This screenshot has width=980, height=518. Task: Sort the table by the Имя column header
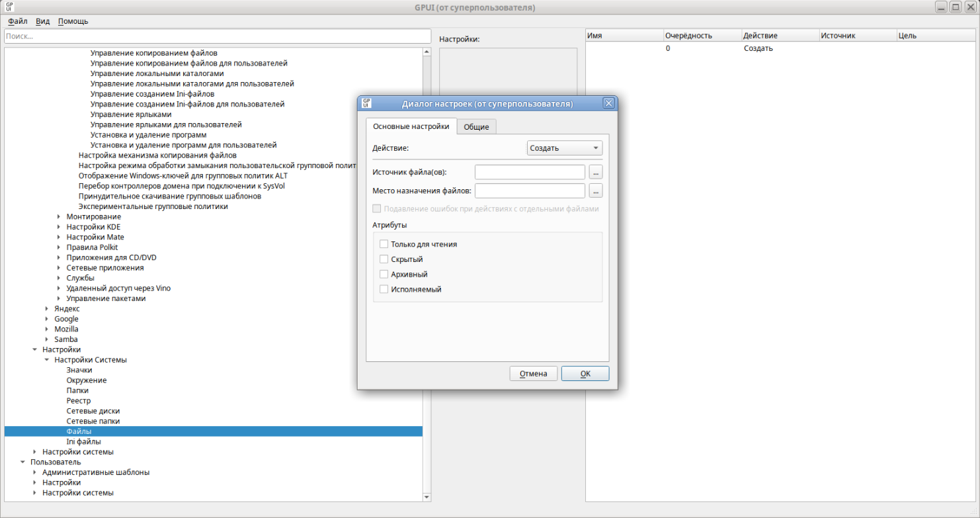(624, 36)
